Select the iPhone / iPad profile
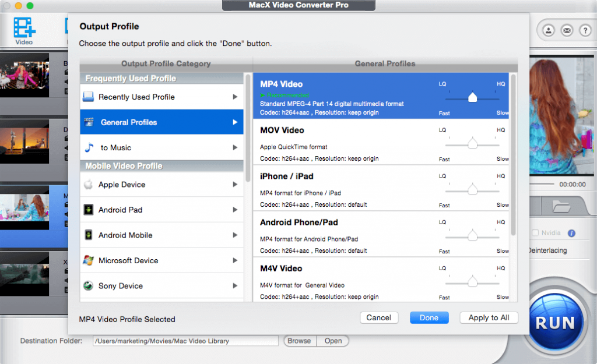Viewport: 597px width, 364px height. 381,188
